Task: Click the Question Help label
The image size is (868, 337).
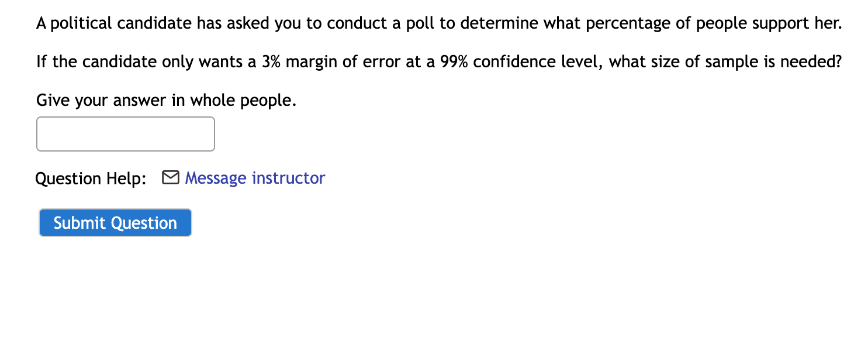Action: [91, 178]
